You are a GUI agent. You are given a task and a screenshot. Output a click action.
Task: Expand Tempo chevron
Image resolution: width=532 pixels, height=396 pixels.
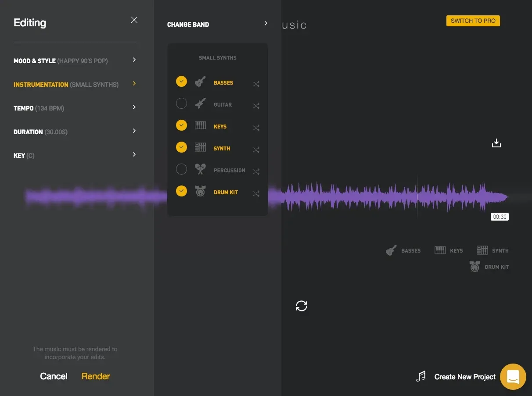(134, 107)
